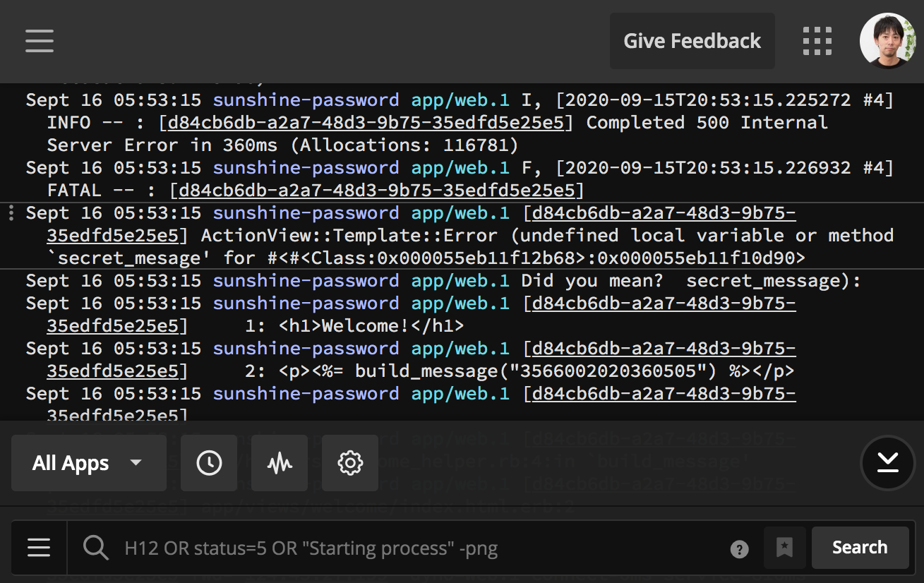Open the apps grid icon near the avatar
The width and height of the screenshot is (924, 583).
coord(817,41)
